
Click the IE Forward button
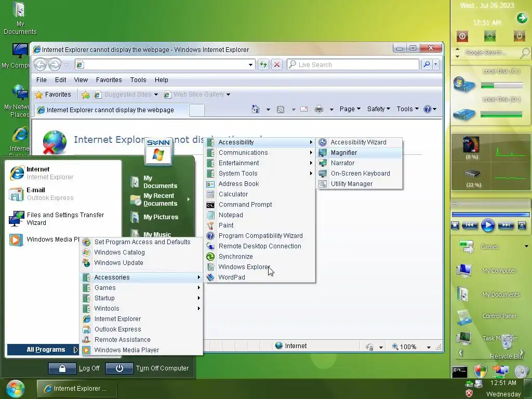click(55, 64)
